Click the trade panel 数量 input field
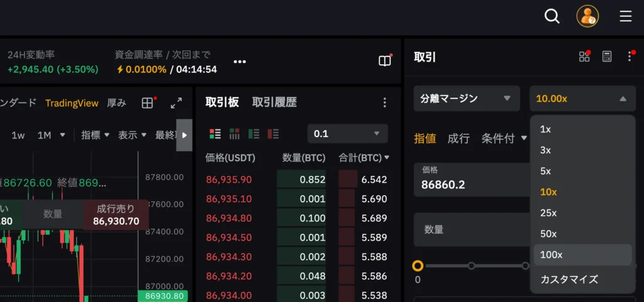644x302 pixels. [472, 229]
